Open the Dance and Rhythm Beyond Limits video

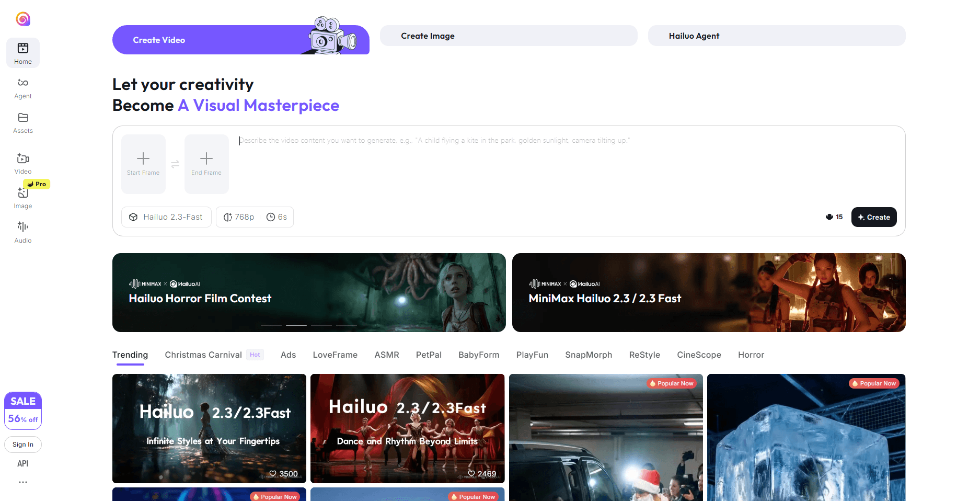408,428
